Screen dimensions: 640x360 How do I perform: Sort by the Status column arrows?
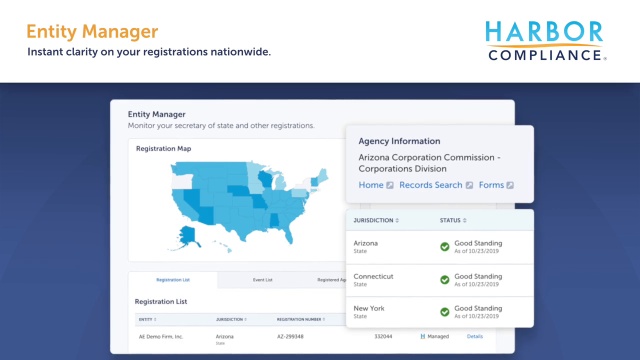point(464,220)
